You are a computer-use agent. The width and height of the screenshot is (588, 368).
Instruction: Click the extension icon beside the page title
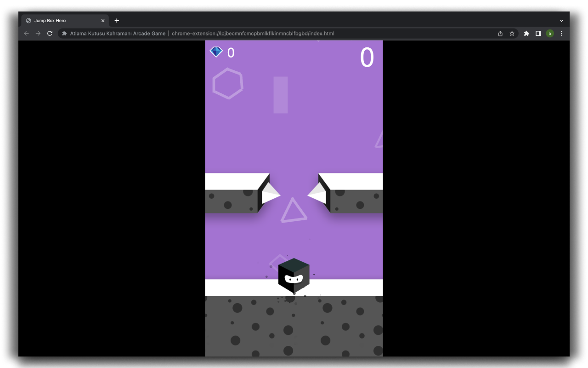point(64,33)
